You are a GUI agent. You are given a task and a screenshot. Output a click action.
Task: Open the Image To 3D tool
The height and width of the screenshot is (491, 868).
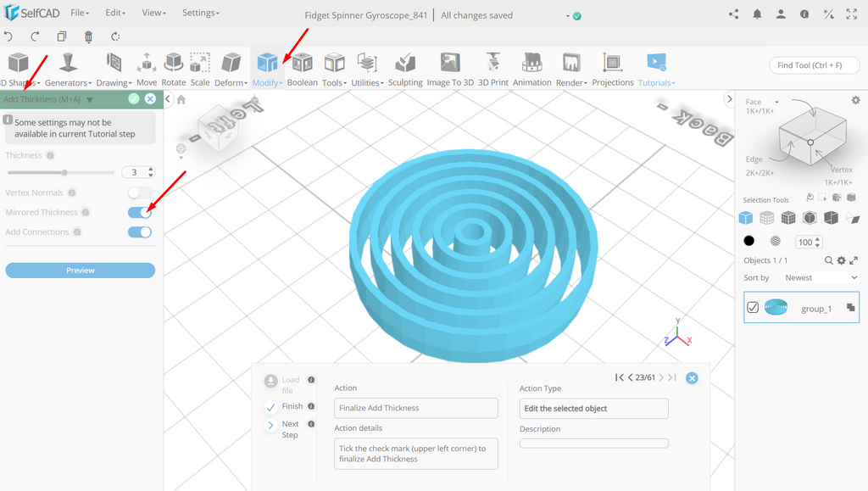pos(450,70)
